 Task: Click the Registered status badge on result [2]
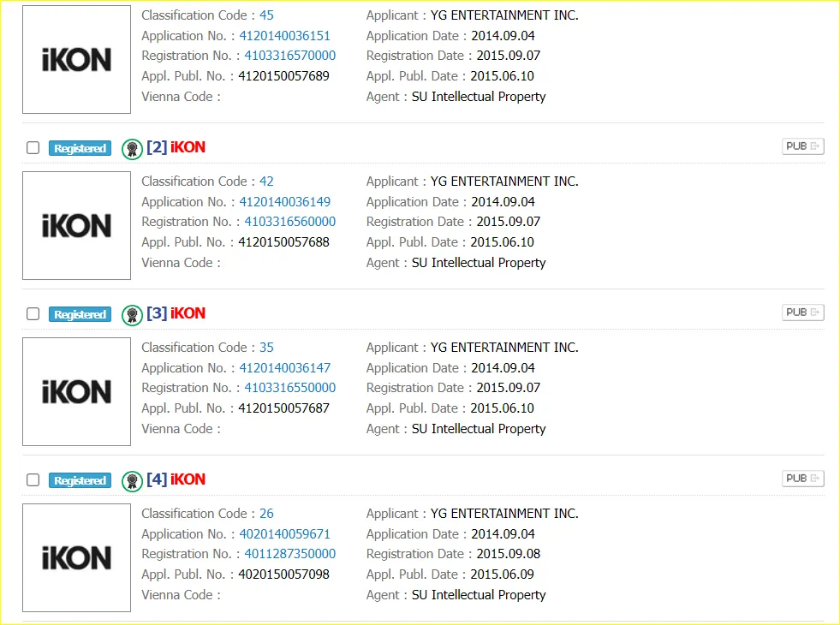point(80,148)
